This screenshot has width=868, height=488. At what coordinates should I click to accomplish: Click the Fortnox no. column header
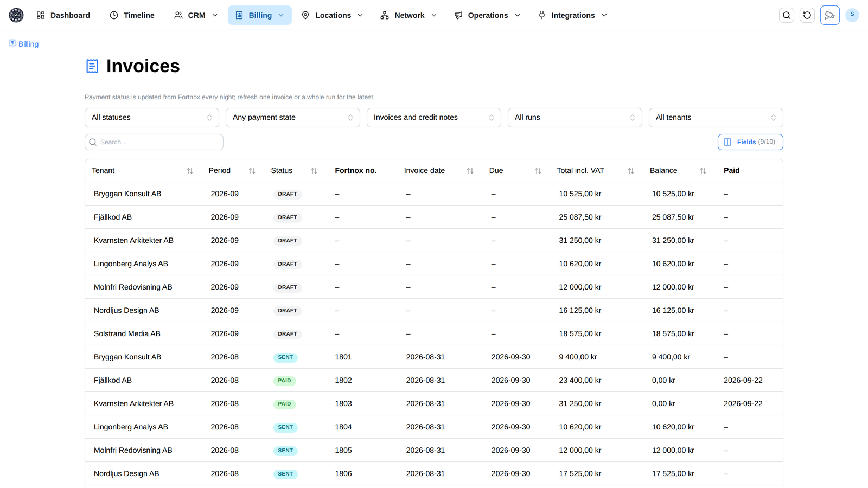click(356, 170)
